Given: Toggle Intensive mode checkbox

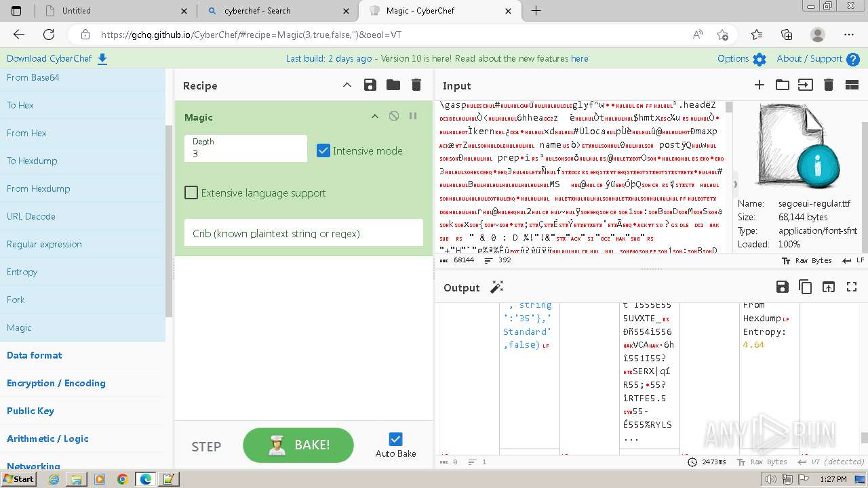Looking at the screenshot, I should click(x=323, y=150).
